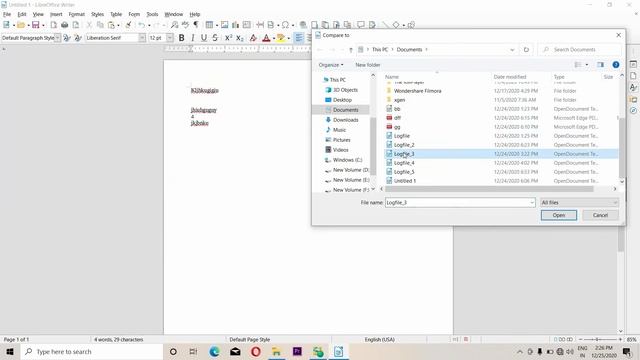
Task: Click the Print icon in toolbar
Action: pyautogui.click(x=64, y=25)
